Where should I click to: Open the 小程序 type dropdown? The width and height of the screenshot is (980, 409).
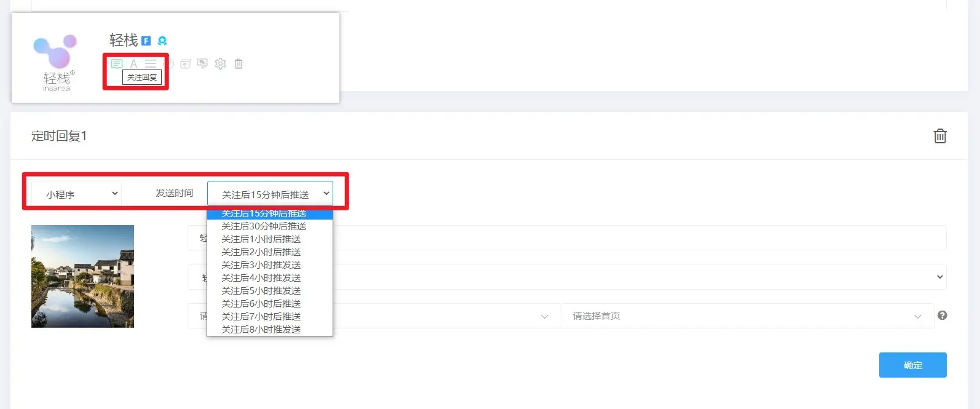[77, 194]
